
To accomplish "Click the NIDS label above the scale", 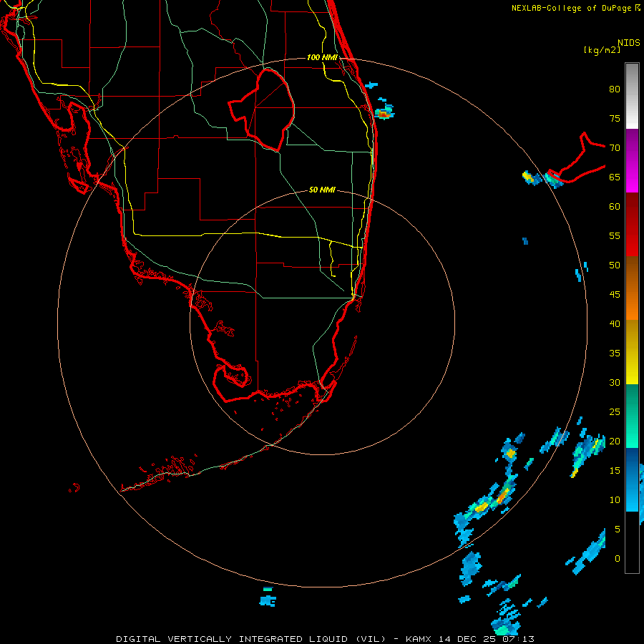I will [x=628, y=42].
